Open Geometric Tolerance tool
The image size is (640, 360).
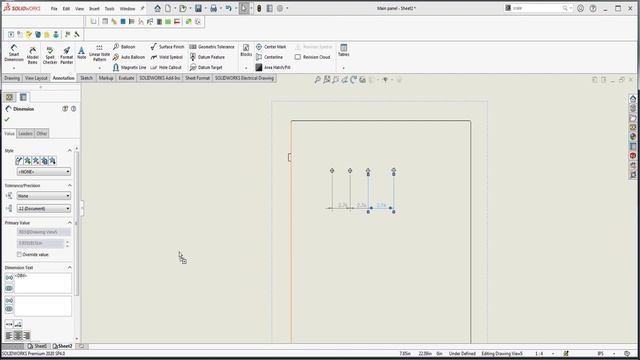coord(212,47)
